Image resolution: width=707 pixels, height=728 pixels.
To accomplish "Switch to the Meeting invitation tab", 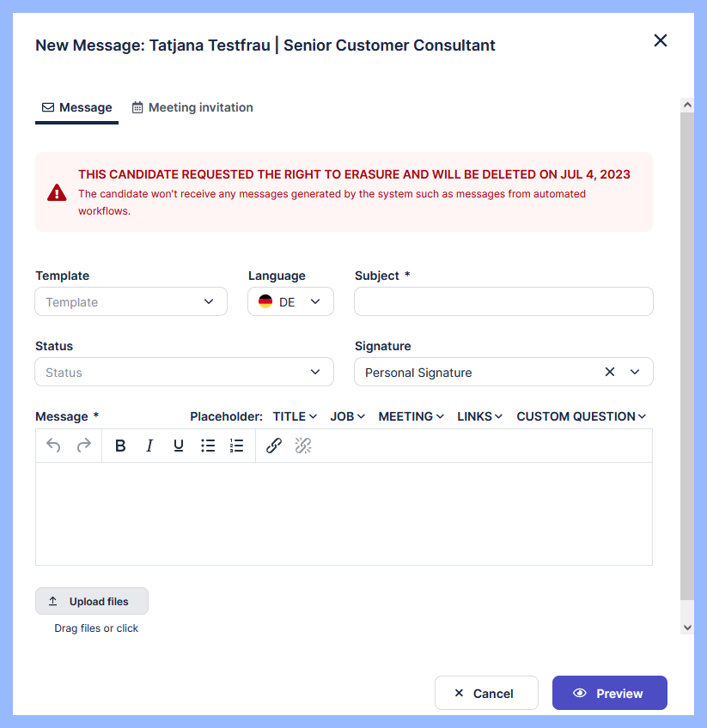I will click(x=192, y=107).
